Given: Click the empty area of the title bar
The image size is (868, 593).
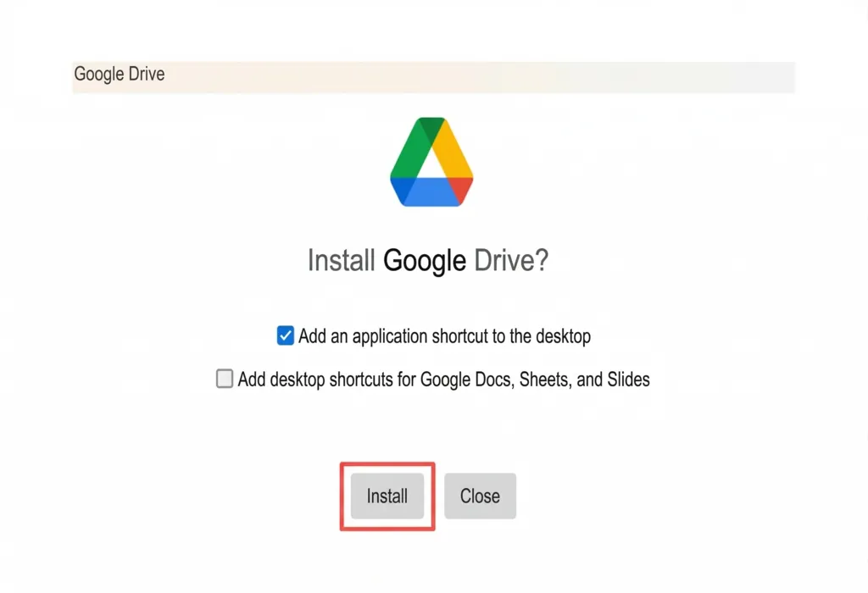Looking at the screenshot, I should (x=509, y=75).
